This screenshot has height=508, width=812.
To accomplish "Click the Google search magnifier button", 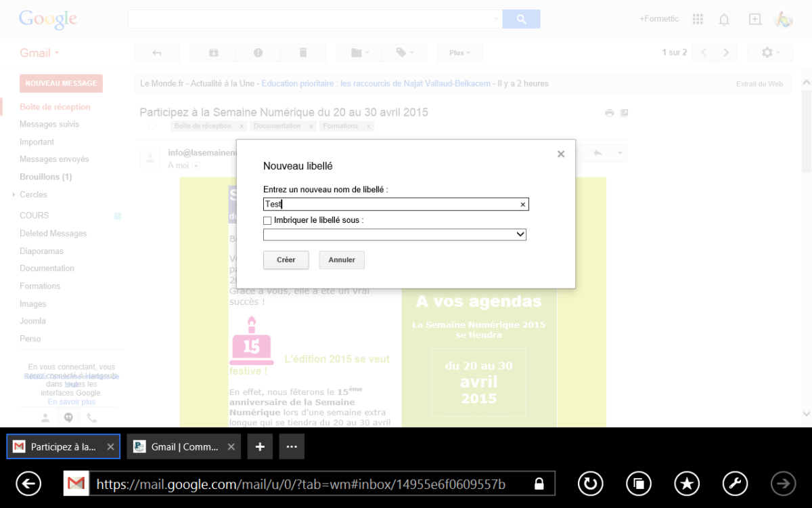I will pyautogui.click(x=521, y=19).
